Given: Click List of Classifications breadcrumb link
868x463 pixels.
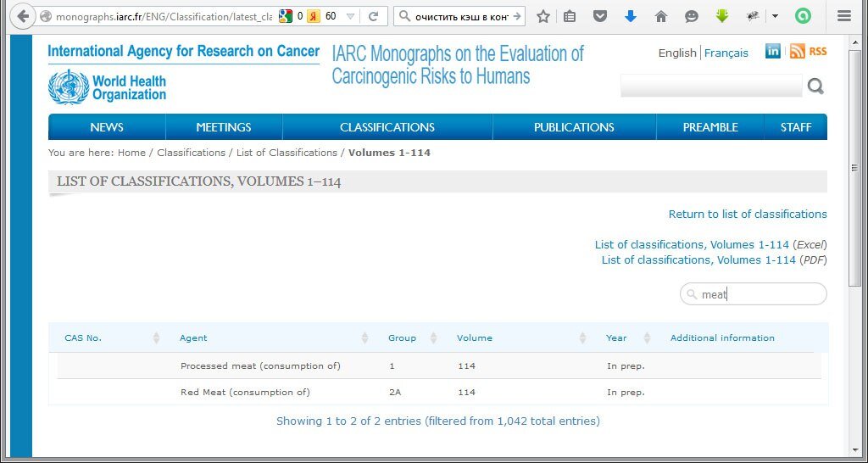Looking at the screenshot, I should pyautogui.click(x=287, y=153).
